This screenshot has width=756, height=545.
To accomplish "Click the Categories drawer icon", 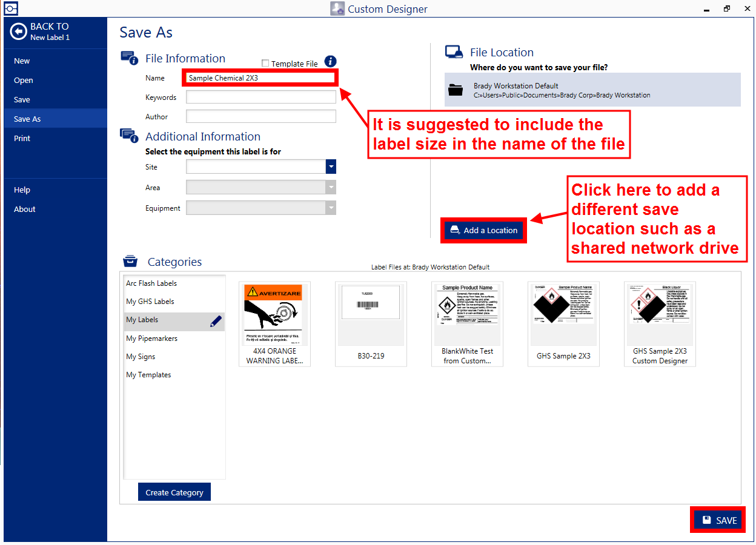I will 130,262.
